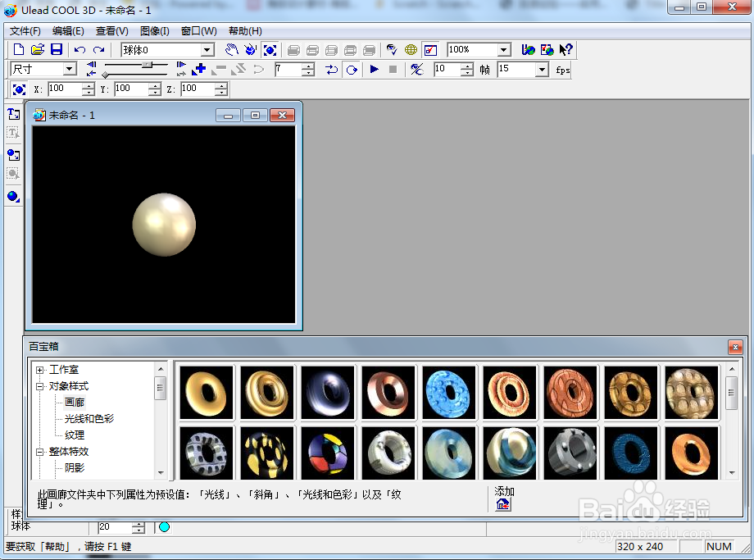The width and height of the screenshot is (754, 560).
Task: Undo the last action
Action: point(79,49)
